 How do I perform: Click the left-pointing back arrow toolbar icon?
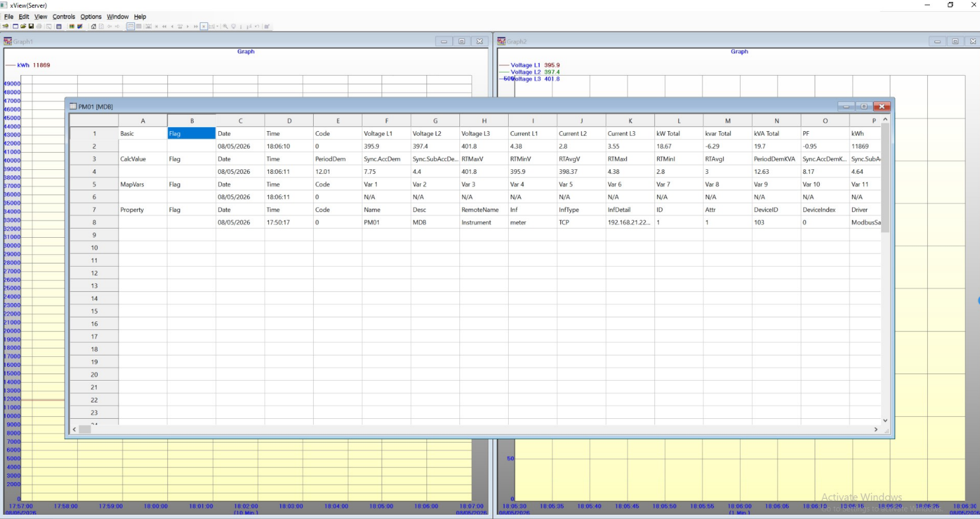(109, 26)
